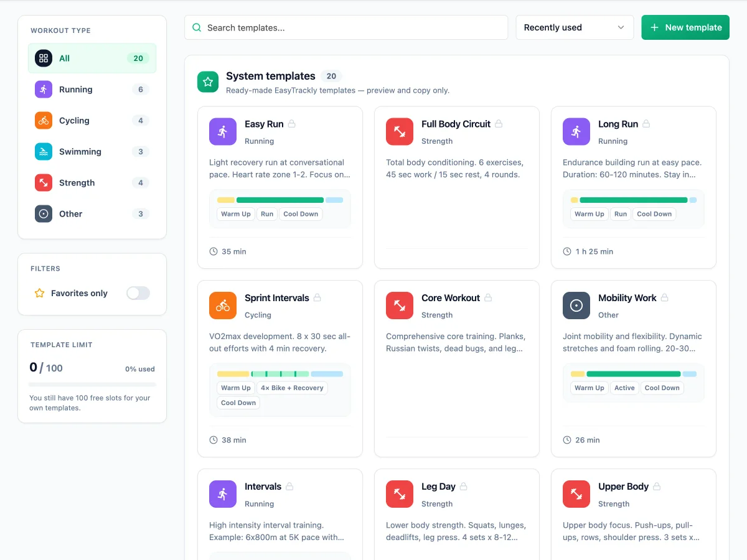Filter templates by Running
Screen dimensions: 747x560
(92, 90)
